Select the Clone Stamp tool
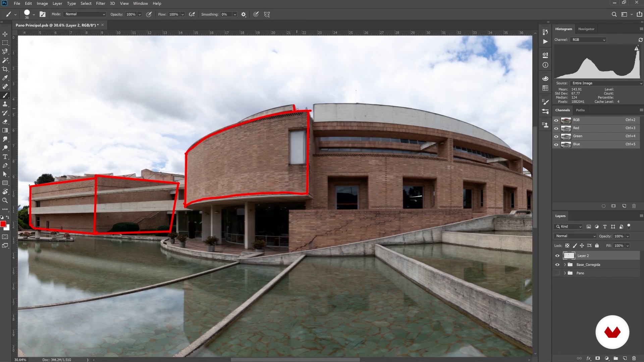 pyautogui.click(x=5, y=104)
